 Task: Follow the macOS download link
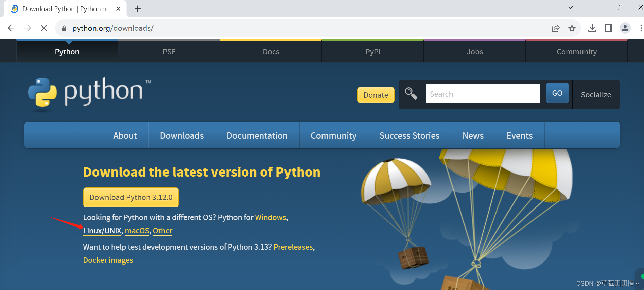(137, 231)
